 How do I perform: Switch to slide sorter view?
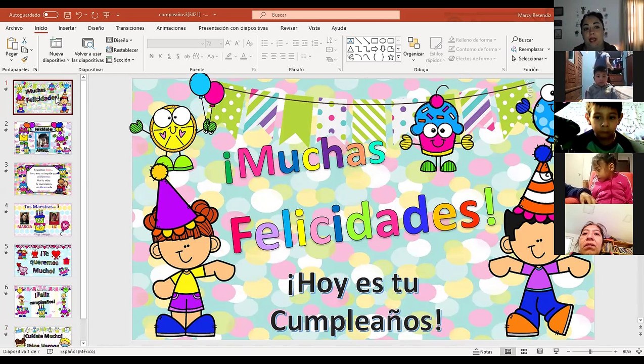[x=524, y=351]
